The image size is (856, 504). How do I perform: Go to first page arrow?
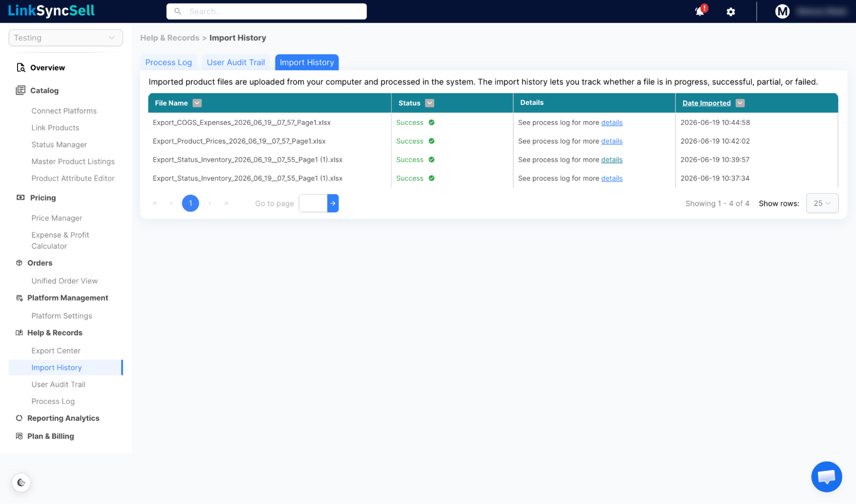coord(155,203)
